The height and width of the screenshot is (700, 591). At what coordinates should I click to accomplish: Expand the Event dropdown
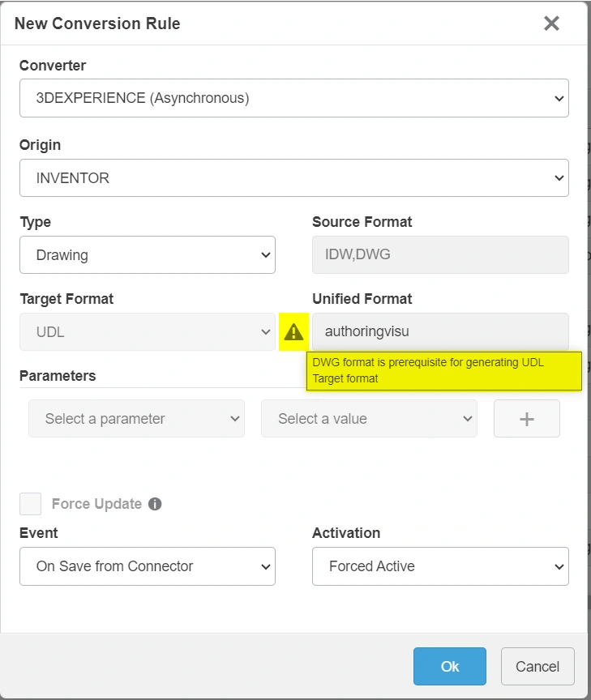[x=148, y=566]
